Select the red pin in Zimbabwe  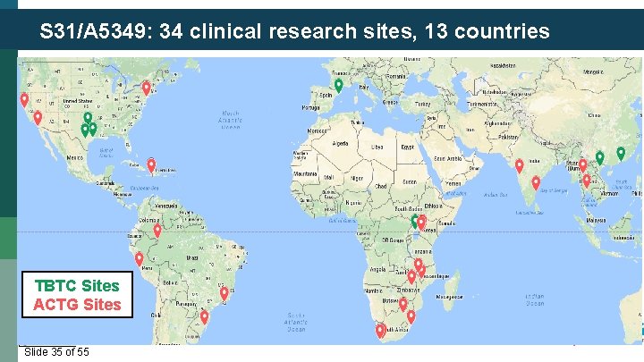(x=411, y=276)
